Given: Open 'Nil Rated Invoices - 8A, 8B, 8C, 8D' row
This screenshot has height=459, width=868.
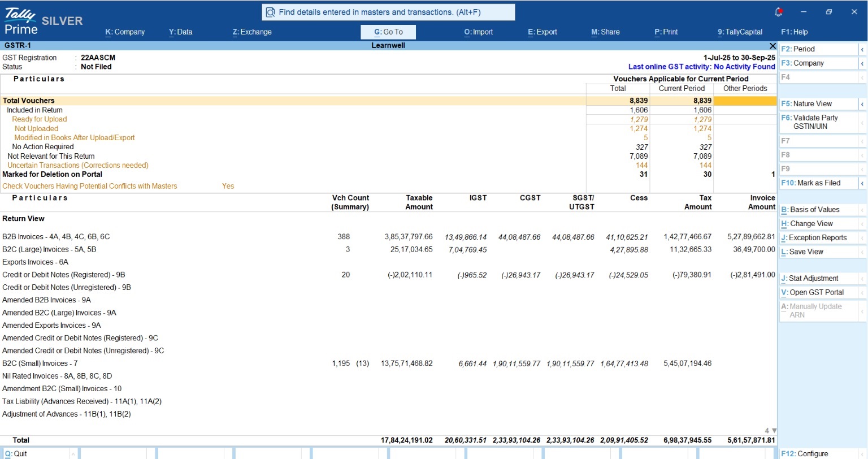Looking at the screenshot, I should (388, 376).
